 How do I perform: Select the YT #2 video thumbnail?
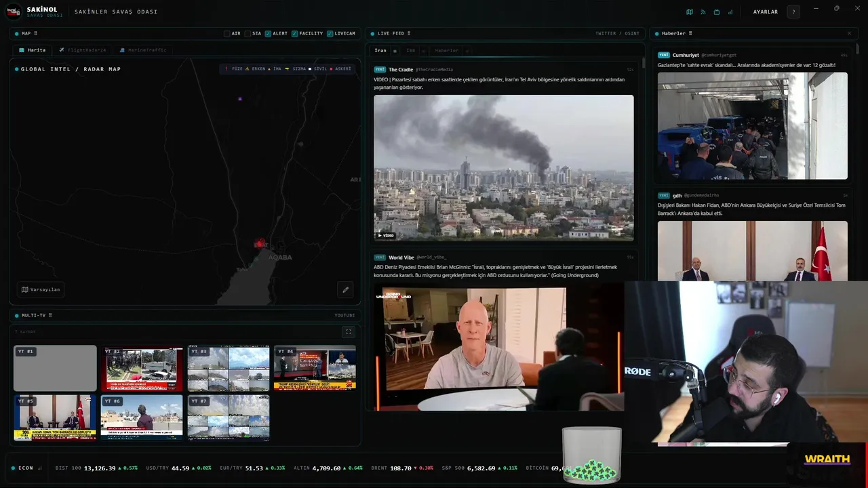142,368
